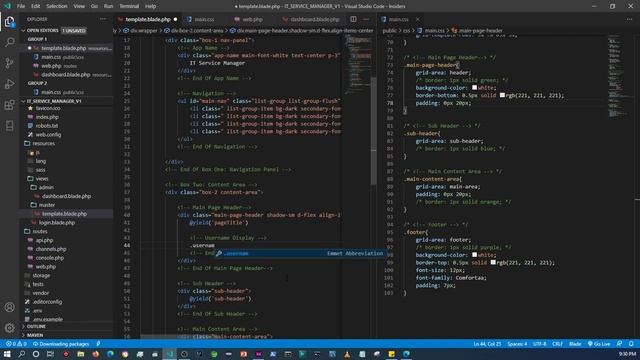
Task: Open the View menu
Action: [79, 6]
